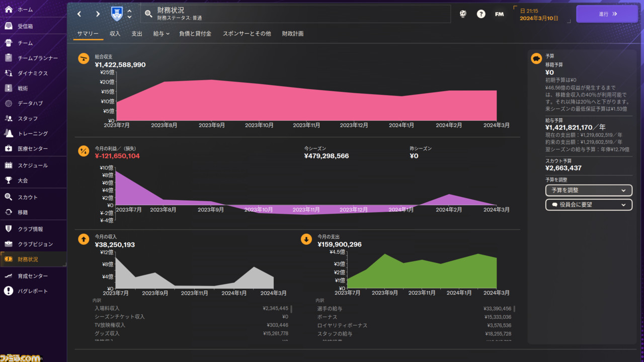Screen dimensions: 644x362
Task: Click the club switcher arrows beside the badge
Action: click(x=129, y=14)
